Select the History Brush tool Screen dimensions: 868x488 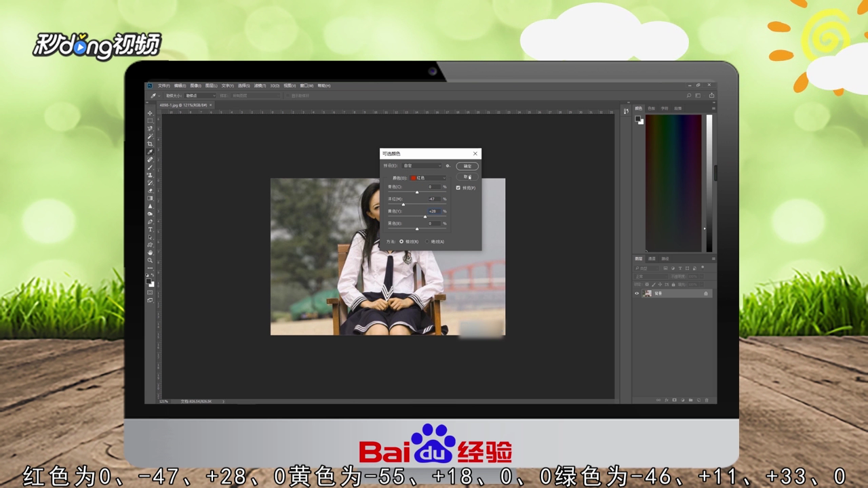click(151, 182)
